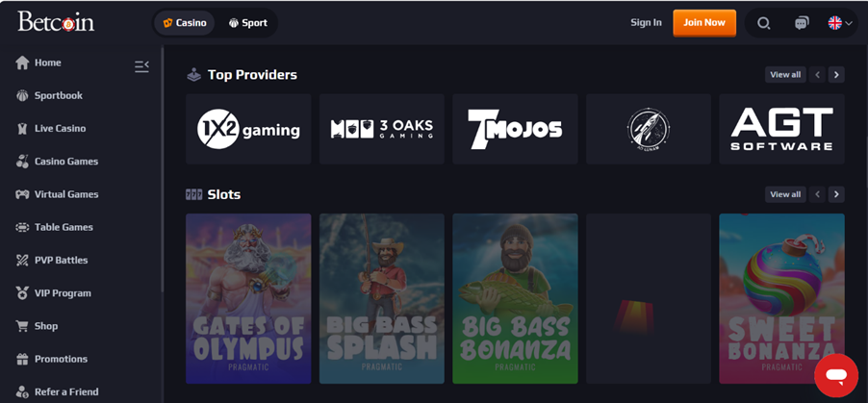Click the Casino Games cherries icon
868x403 pixels.
pyautogui.click(x=22, y=162)
